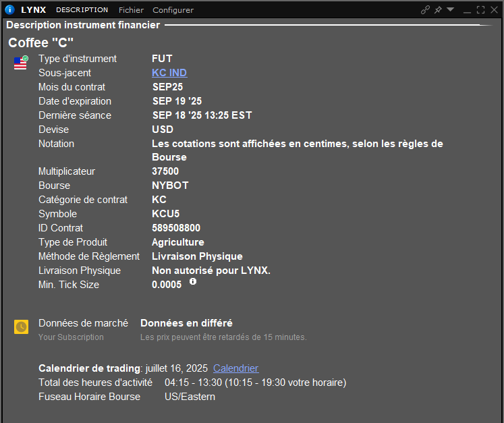The height and width of the screenshot is (423, 504).
Task: Open the Configurer menu
Action: 173,10
